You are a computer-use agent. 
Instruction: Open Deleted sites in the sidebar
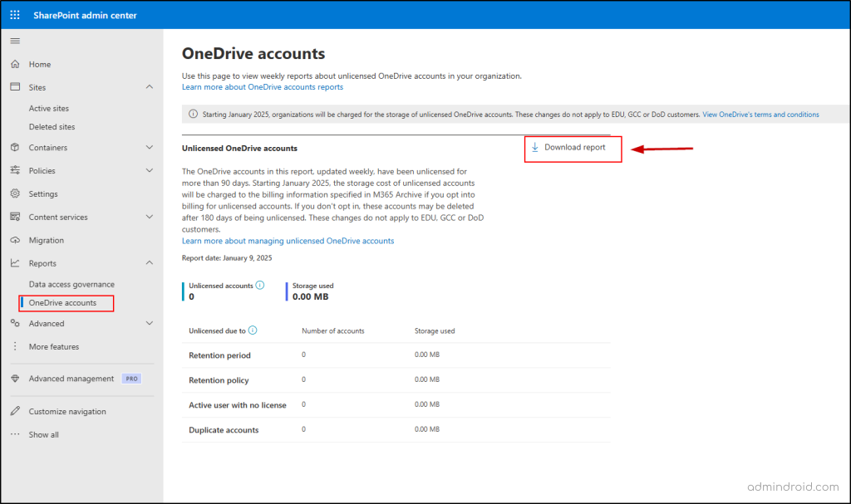(x=52, y=127)
